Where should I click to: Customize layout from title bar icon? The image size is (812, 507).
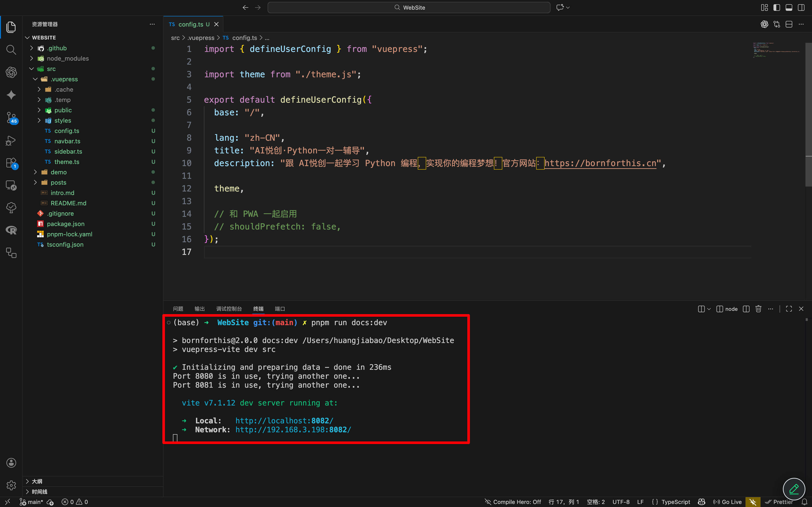pos(764,7)
